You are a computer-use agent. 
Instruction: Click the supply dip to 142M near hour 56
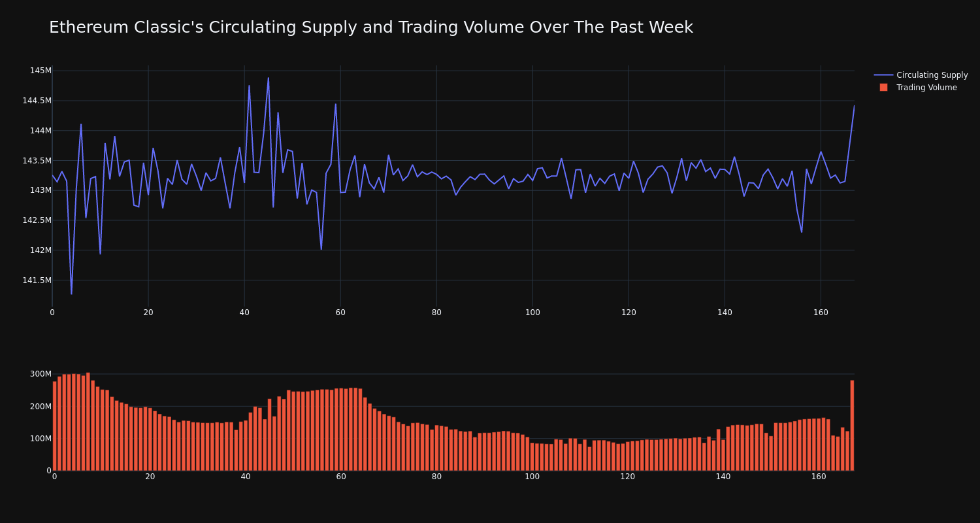pos(321,249)
